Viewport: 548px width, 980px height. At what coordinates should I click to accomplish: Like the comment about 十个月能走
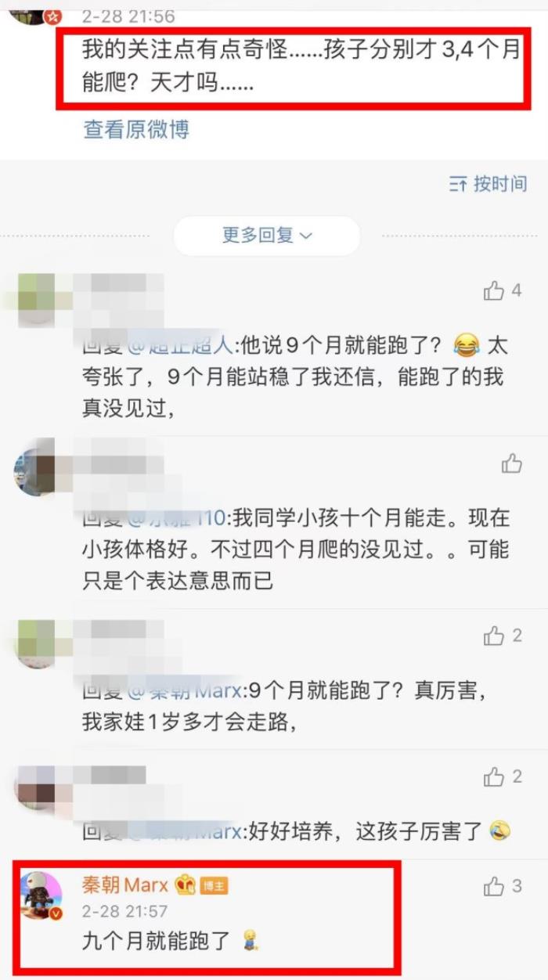tap(511, 463)
